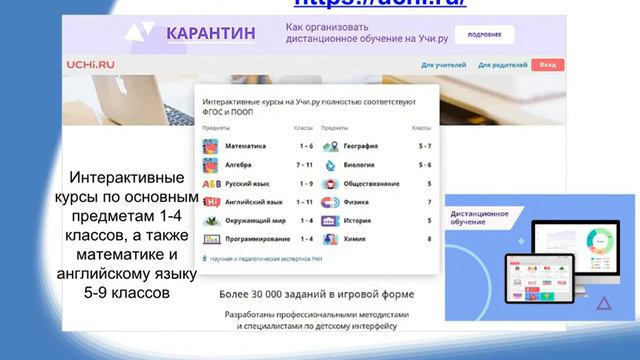The image size is (640, 360).
Task: Click the UCHi.RU logo
Action: [x=91, y=64]
